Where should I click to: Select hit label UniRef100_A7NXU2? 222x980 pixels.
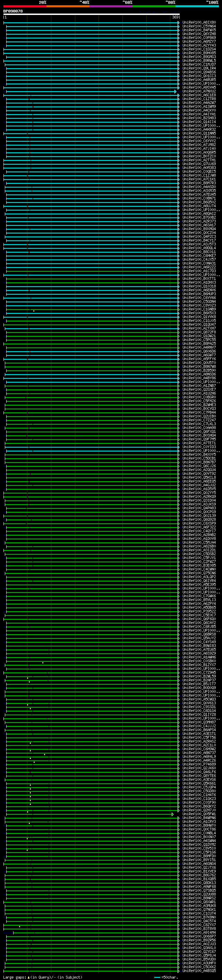[199, 91]
